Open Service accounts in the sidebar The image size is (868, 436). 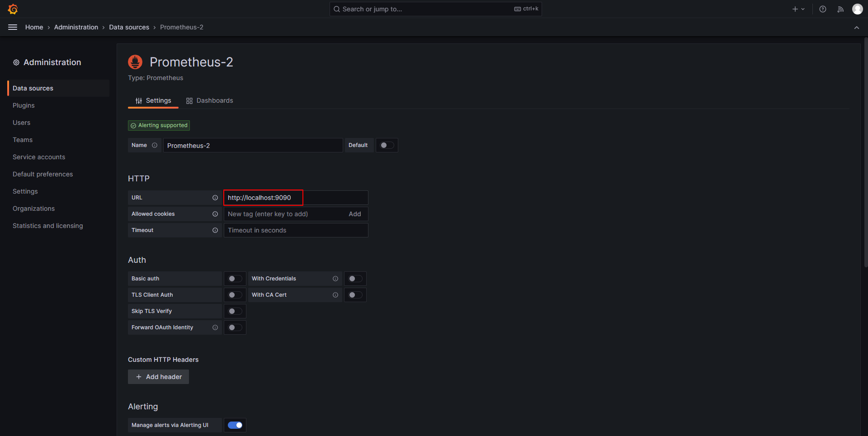click(39, 157)
